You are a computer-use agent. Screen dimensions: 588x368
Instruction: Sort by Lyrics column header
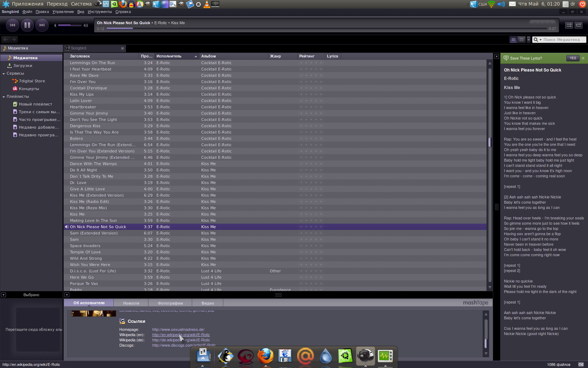(332, 56)
